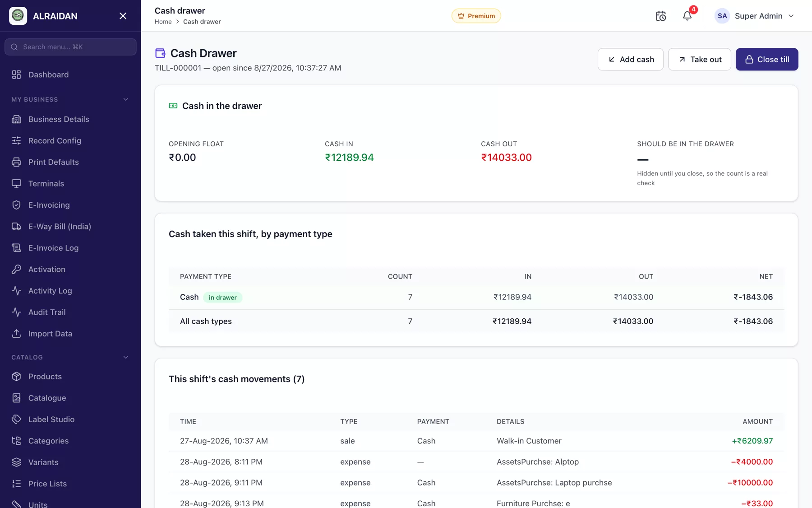812x508 pixels.
Task: Click the Add cash button
Action: (630, 59)
